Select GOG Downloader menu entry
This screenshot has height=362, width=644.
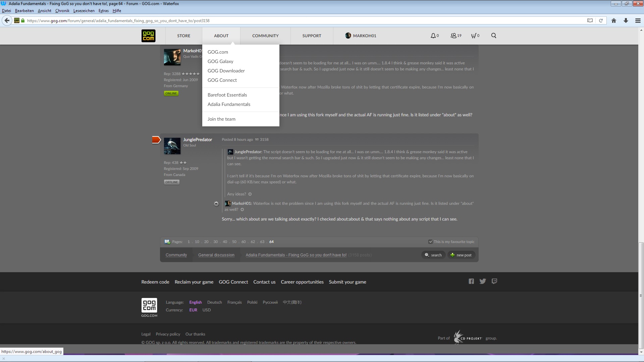(226, 71)
